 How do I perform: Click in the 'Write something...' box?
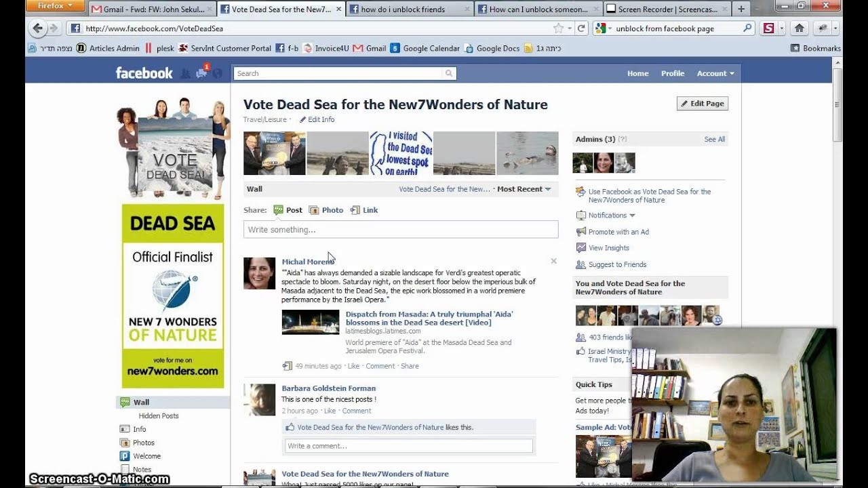point(401,230)
